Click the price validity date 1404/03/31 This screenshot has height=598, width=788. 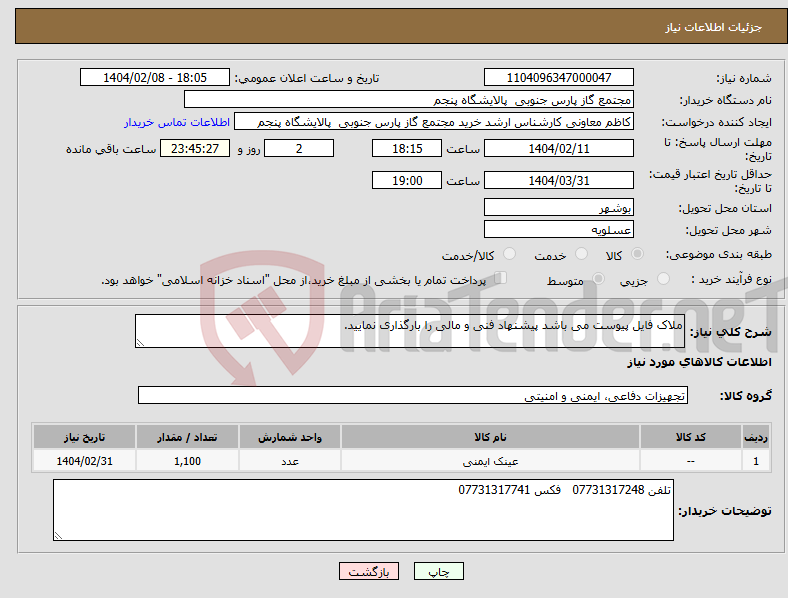point(558,180)
